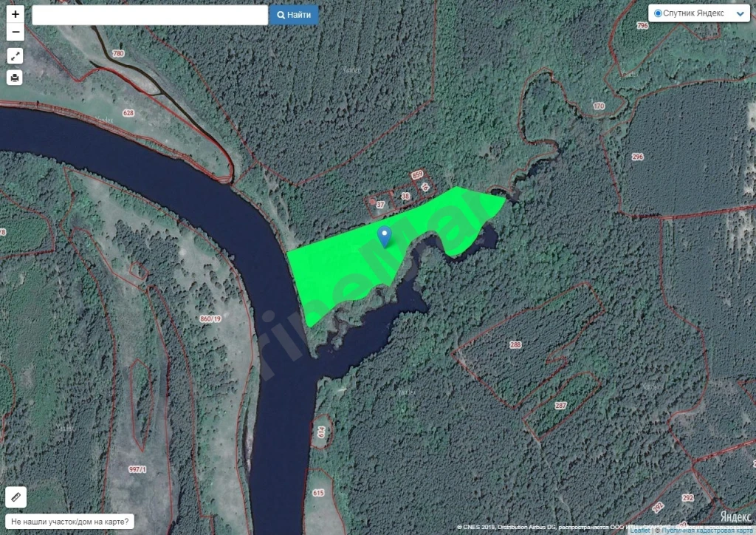
Task: Click the blue location pin marker
Action: pyautogui.click(x=384, y=236)
